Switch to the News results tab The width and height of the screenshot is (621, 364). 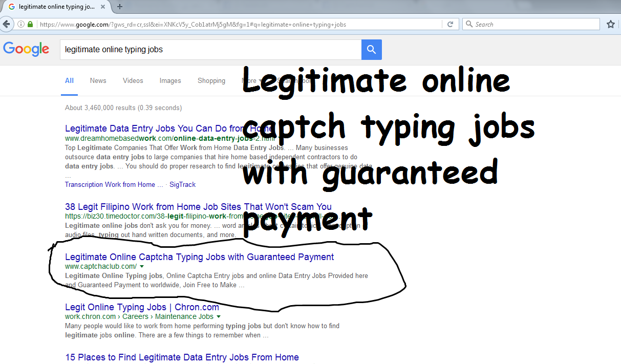(98, 80)
